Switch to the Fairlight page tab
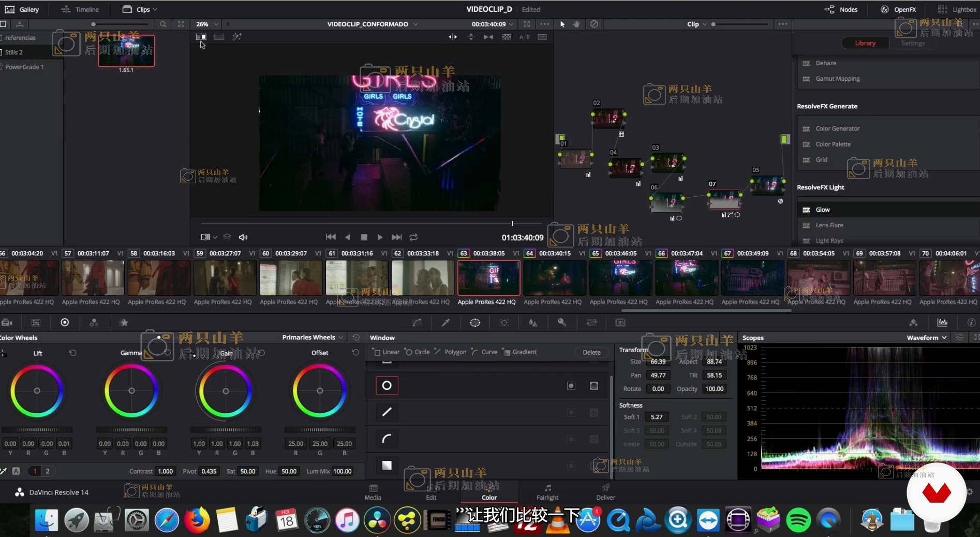Image resolution: width=980 pixels, height=537 pixels. (547, 492)
